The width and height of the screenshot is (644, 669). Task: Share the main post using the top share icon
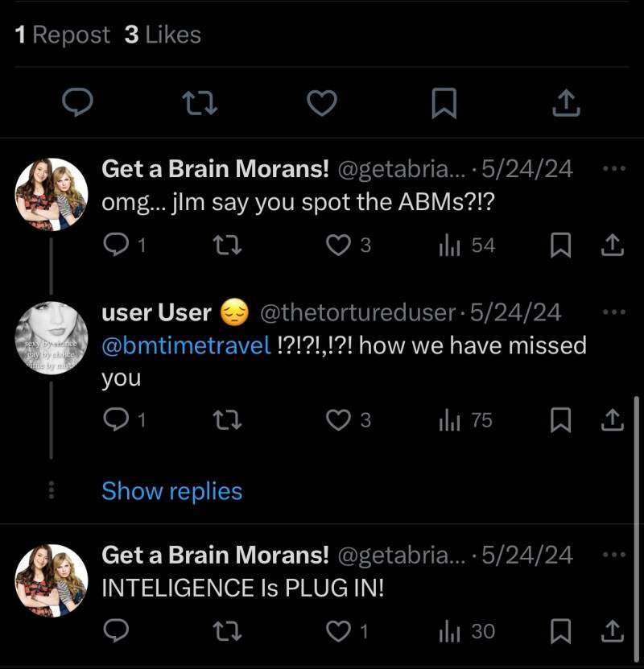pyautogui.click(x=567, y=103)
